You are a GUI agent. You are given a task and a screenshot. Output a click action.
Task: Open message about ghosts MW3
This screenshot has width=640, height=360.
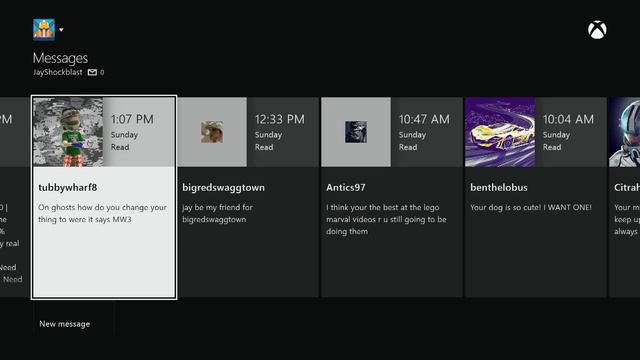point(102,213)
